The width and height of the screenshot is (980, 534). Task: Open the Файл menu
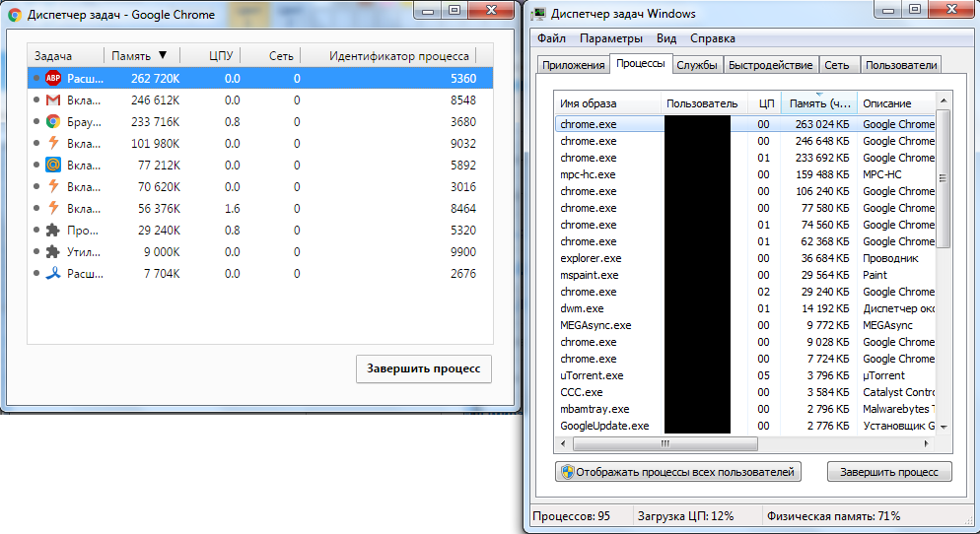[x=551, y=38]
